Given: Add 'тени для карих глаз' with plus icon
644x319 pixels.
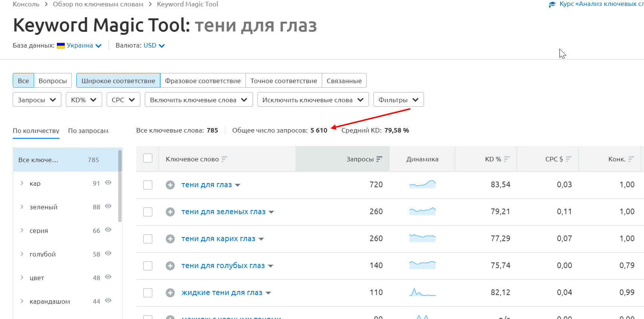Looking at the screenshot, I should pos(170,239).
